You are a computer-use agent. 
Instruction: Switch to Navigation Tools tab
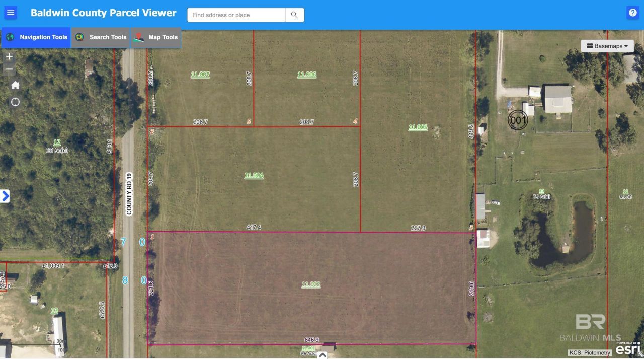[x=36, y=37]
